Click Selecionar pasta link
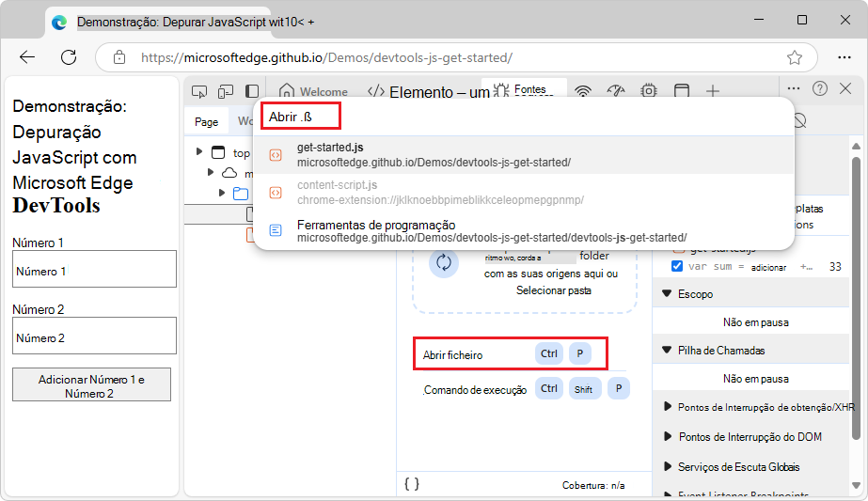868x501 pixels. coord(554,290)
